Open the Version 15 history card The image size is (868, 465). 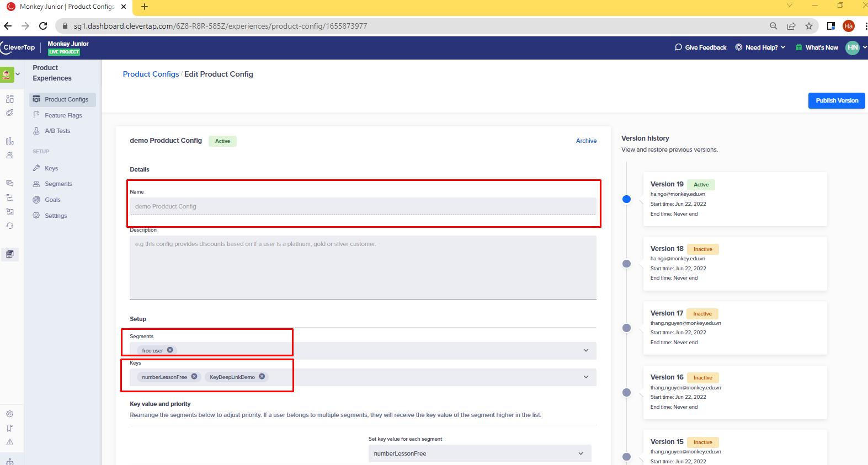735,447
